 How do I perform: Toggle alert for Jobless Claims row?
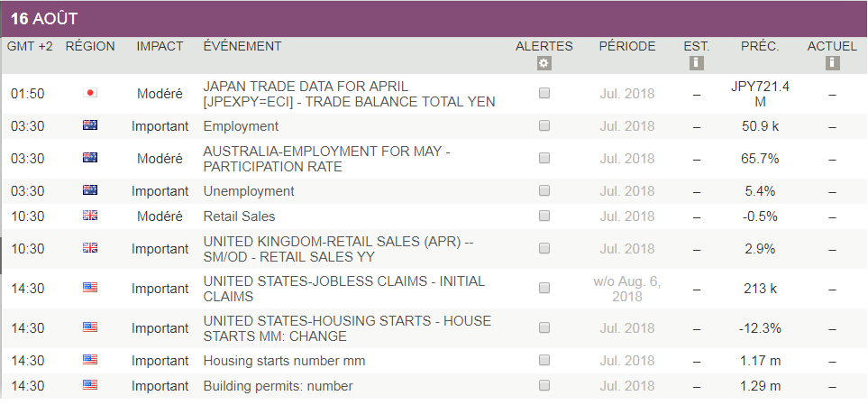point(544,288)
